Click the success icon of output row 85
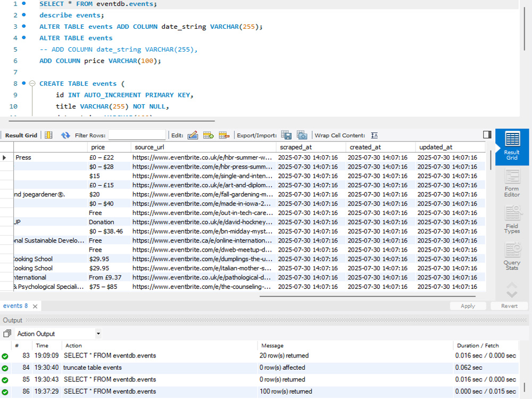Viewport: 532px width, 399px height. (x=5, y=380)
